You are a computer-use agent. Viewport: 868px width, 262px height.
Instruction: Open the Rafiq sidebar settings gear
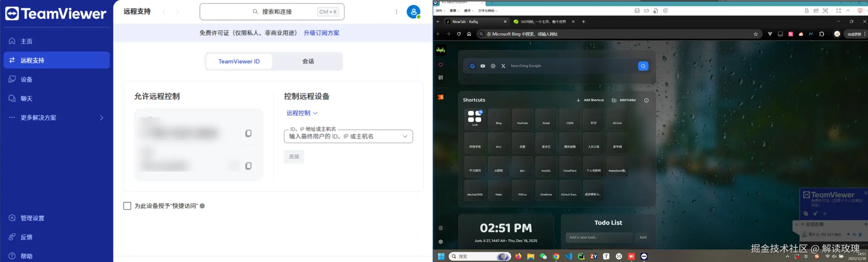point(441,242)
